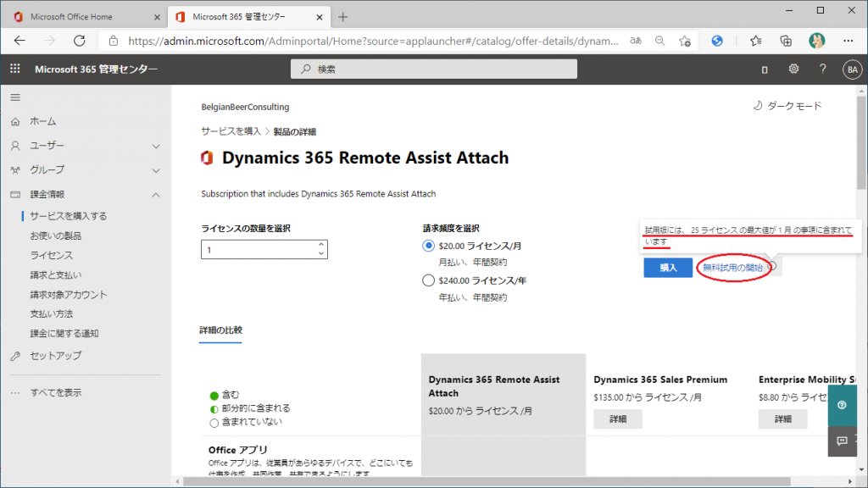Open a new browser tab

(343, 17)
